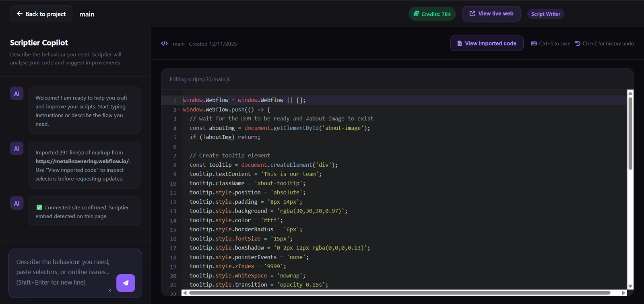Screen dimensions: 644x304
Task: Click the 'main' title in the header
Action: pos(87,14)
